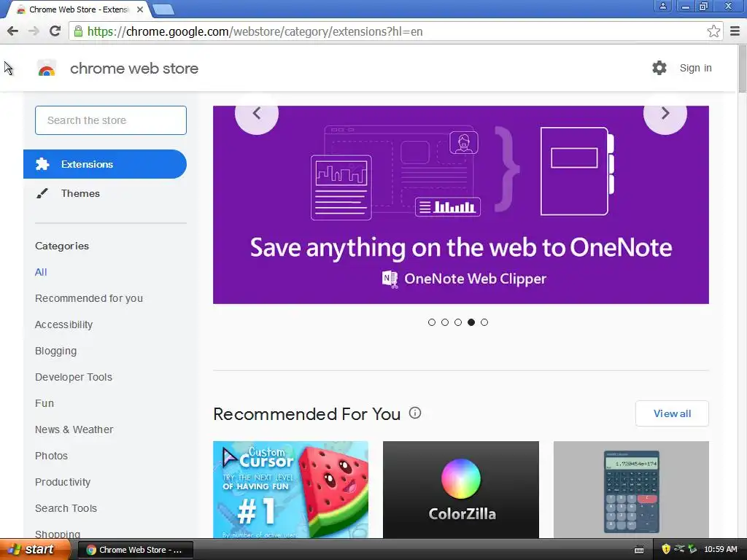This screenshot has width=747, height=560.
Task: Open the ColorZilla extension card
Action: click(x=461, y=489)
